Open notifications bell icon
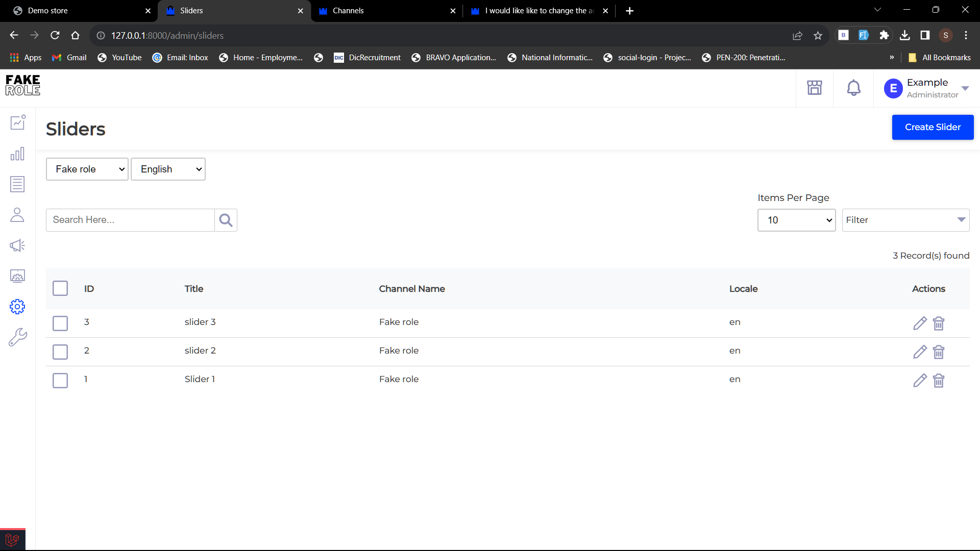Screen dimensions: 980x551 click(853, 88)
